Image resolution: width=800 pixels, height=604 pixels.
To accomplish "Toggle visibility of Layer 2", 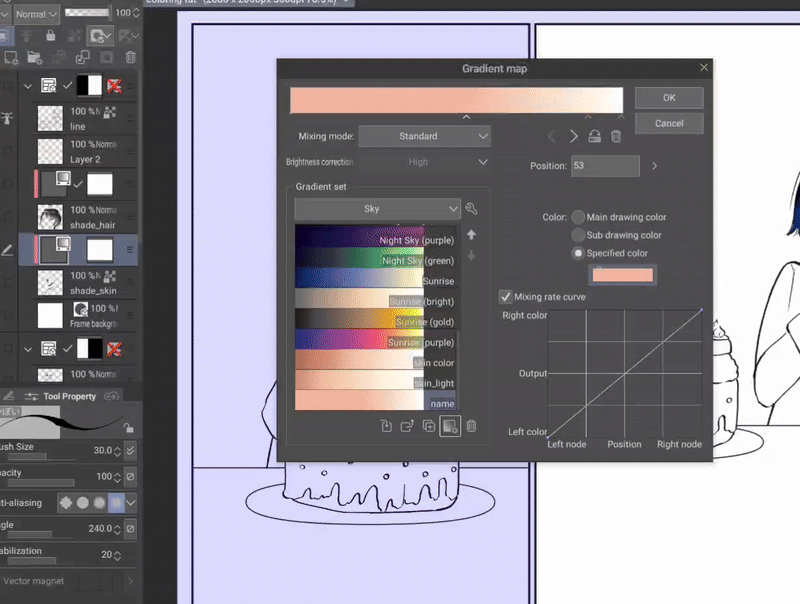I will click(x=8, y=151).
